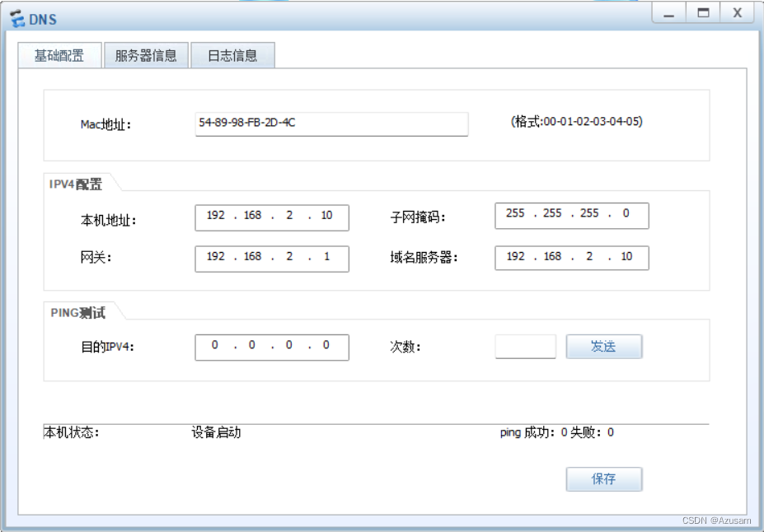Image resolution: width=764 pixels, height=532 pixels.
Task: Click the 目的IPV4 label
Action: pyautogui.click(x=107, y=347)
